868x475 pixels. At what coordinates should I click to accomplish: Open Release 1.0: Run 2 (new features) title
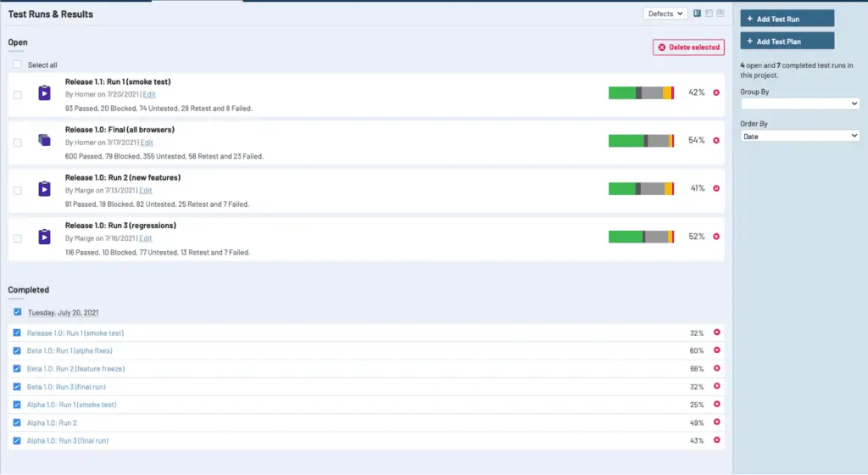123,178
